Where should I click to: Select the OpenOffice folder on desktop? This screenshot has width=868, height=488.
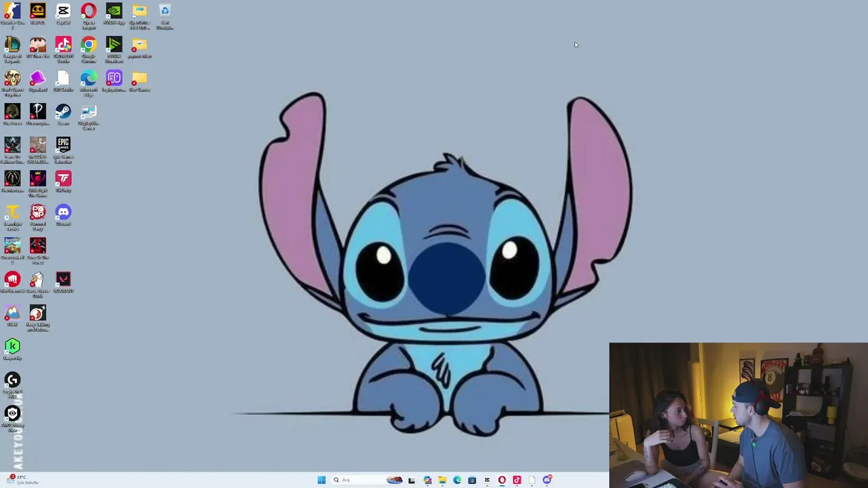(x=140, y=16)
